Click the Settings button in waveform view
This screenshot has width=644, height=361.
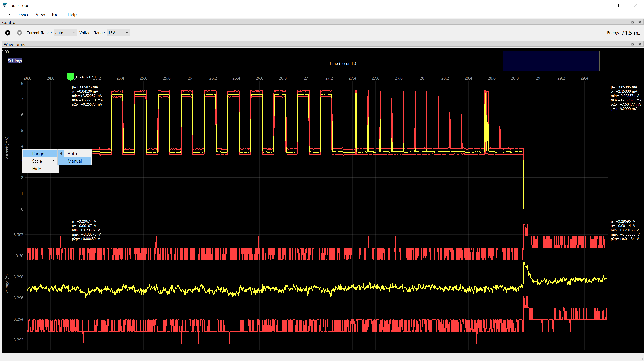pos(15,61)
